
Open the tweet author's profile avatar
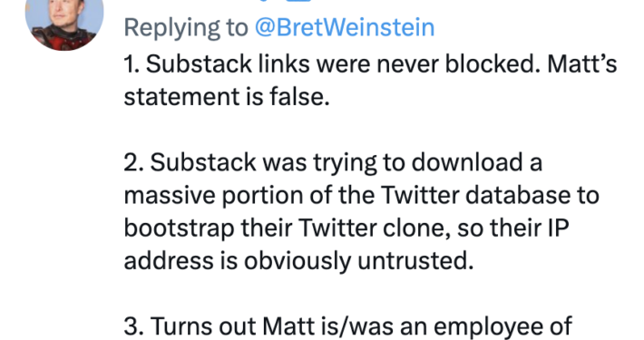point(64,24)
